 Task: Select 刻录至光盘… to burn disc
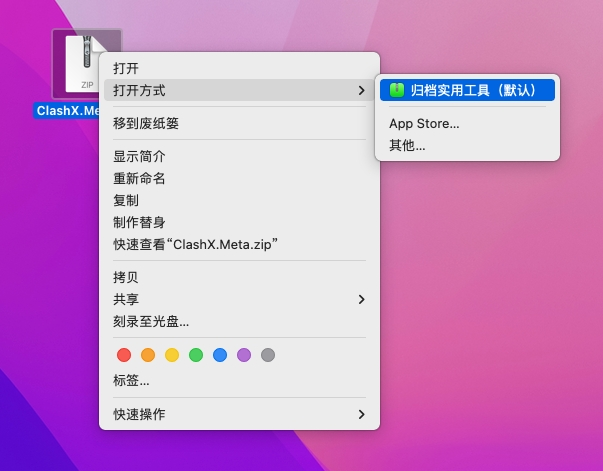point(151,321)
